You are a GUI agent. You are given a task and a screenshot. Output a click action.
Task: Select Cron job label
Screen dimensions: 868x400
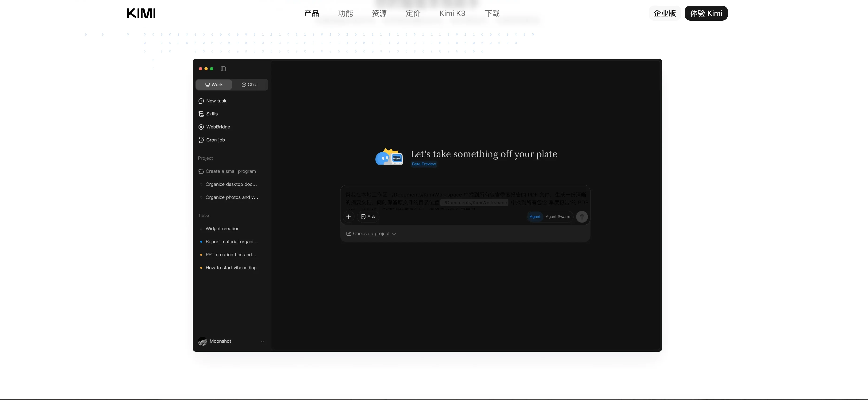click(x=216, y=140)
